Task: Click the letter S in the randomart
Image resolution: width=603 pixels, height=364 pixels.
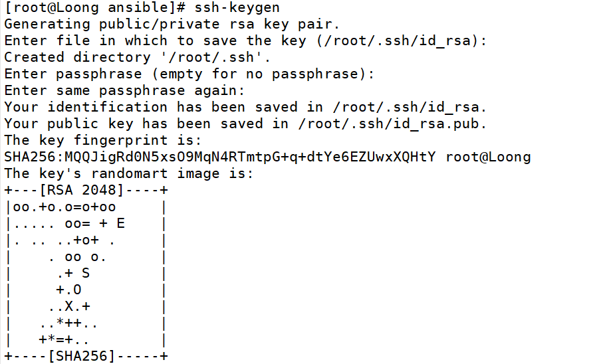Action: pyautogui.click(x=86, y=273)
